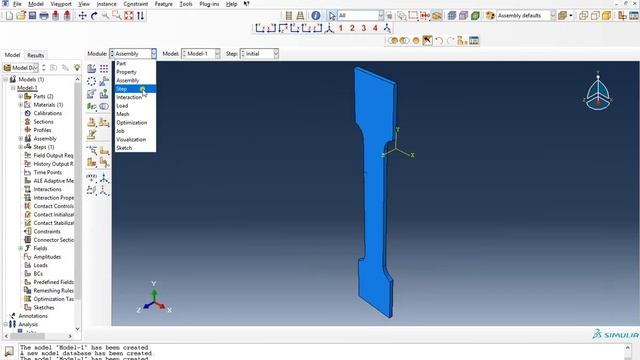
Task: Toggle the selection arrow tool
Action: click(332, 16)
